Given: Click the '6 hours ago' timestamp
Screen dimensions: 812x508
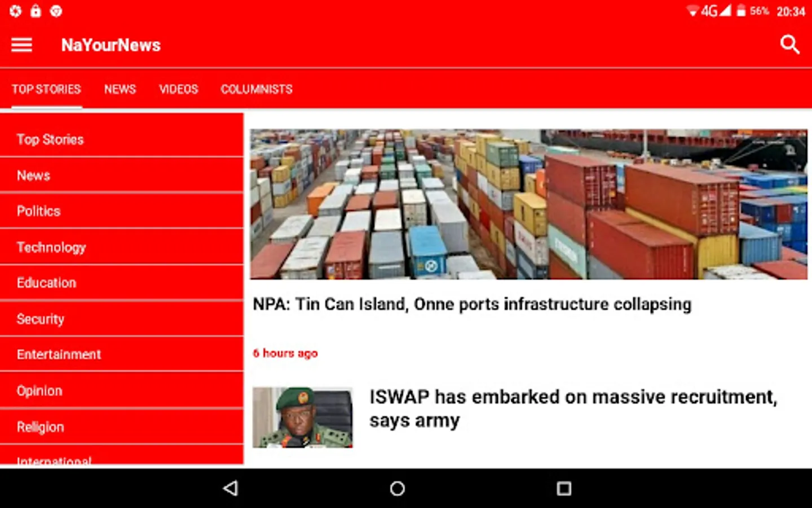Looking at the screenshot, I should [x=285, y=353].
